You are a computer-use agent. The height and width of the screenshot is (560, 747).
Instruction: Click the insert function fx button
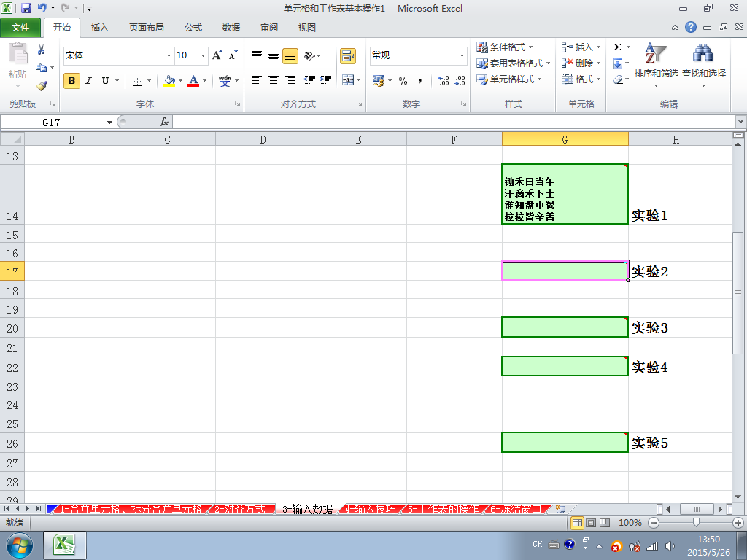point(164,122)
